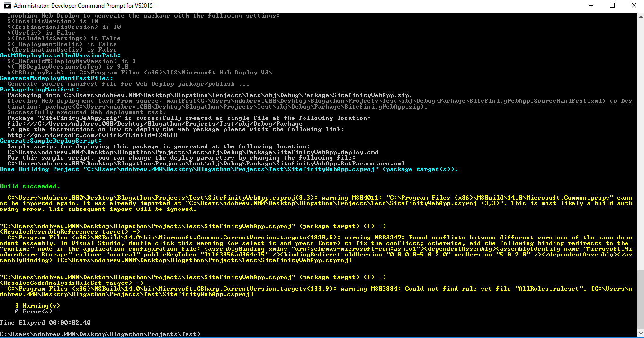Click the 'Packaging into C:\Users\ndobrev.000' line

coord(210,95)
